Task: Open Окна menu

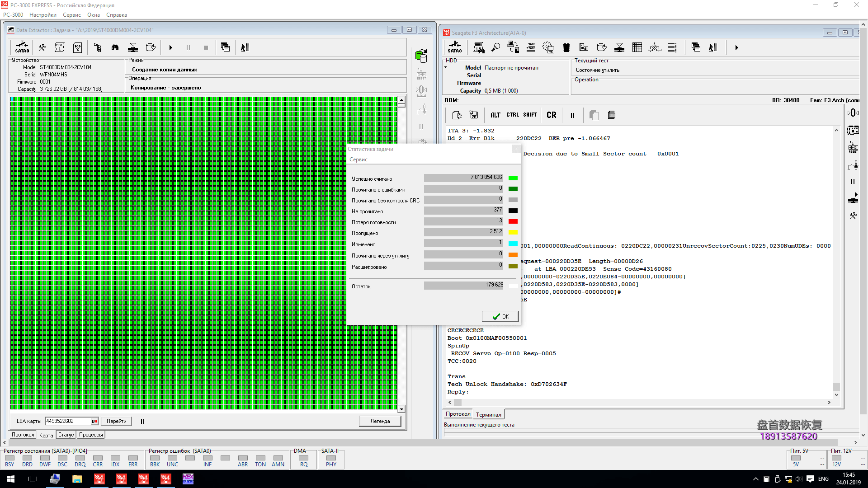Action: point(94,15)
